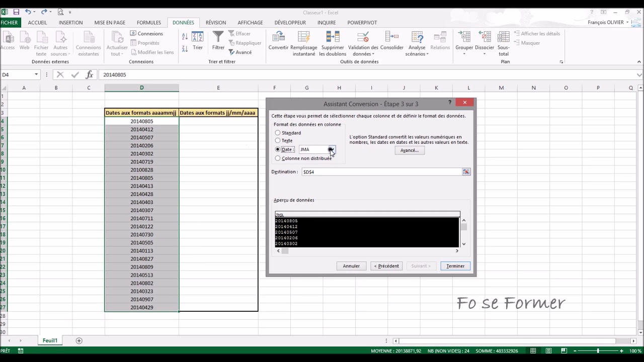Select Colonne non distribuée radio button
Screen dimensions: 644x362
pyautogui.click(x=278, y=158)
